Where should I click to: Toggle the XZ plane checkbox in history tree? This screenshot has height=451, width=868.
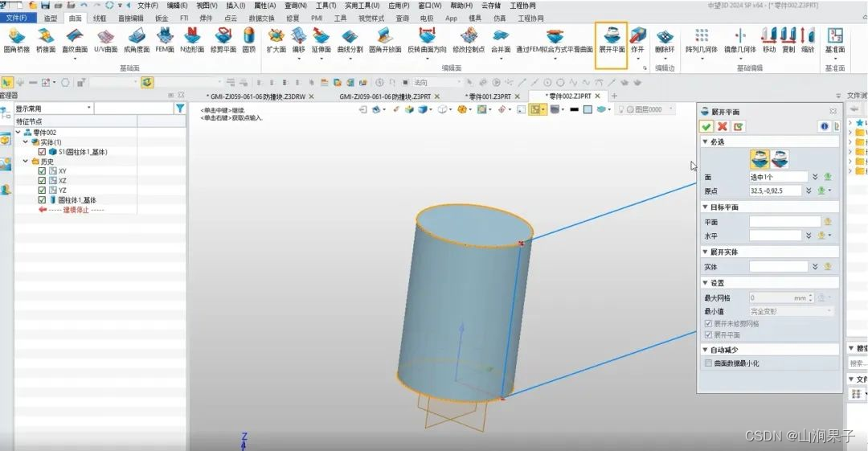42,181
